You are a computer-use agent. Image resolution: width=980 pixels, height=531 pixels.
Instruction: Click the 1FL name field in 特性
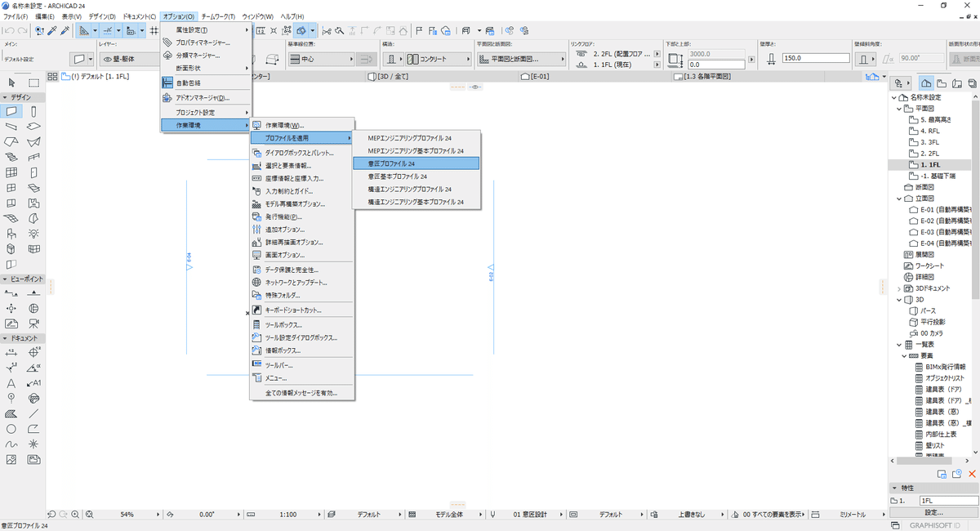pos(947,500)
